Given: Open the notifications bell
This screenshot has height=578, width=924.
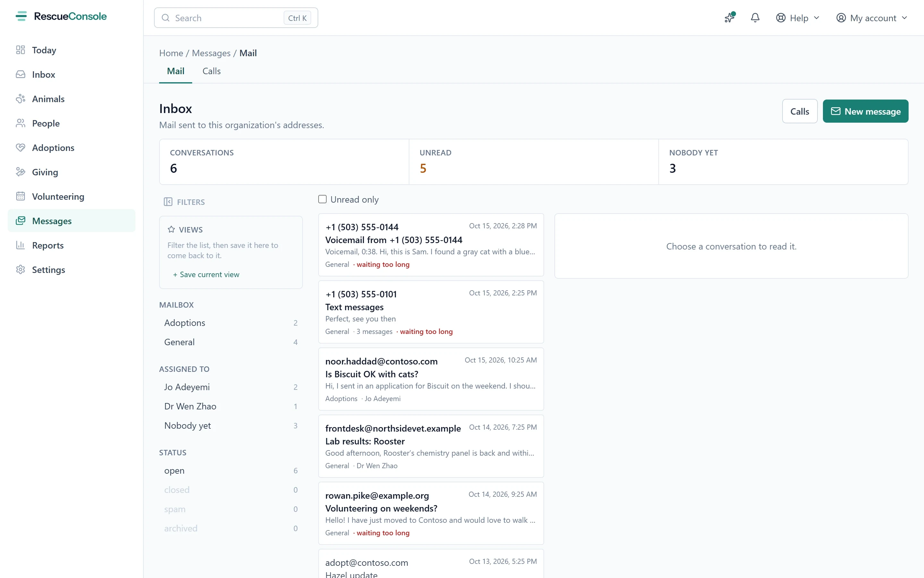Looking at the screenshot, I should pos(755,18).
